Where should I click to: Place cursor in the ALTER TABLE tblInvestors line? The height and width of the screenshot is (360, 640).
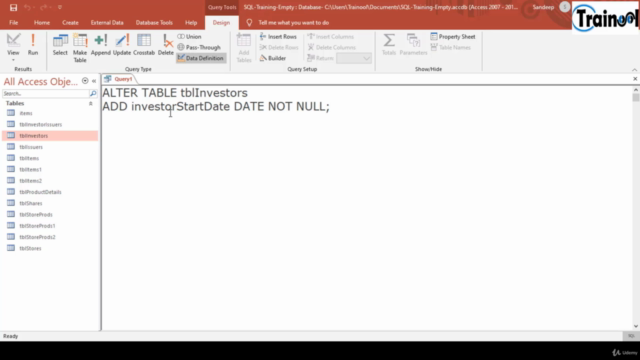coord(175,93)
